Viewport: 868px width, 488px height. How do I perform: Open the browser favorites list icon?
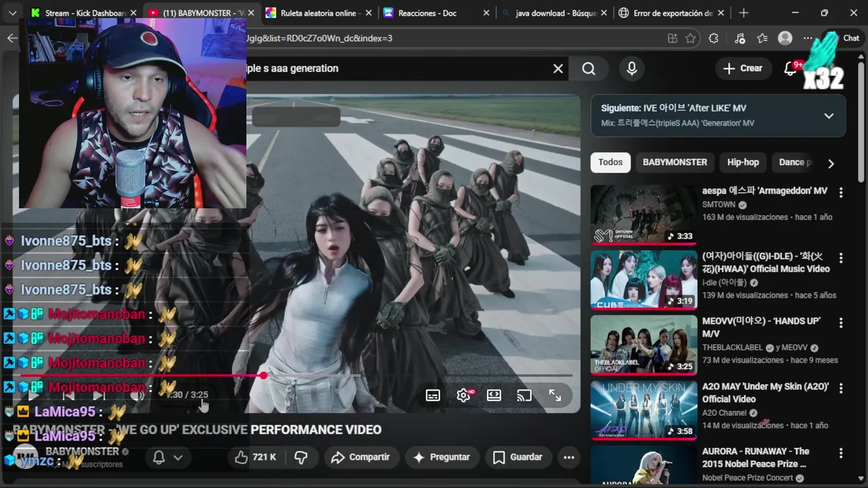[762, 39]
